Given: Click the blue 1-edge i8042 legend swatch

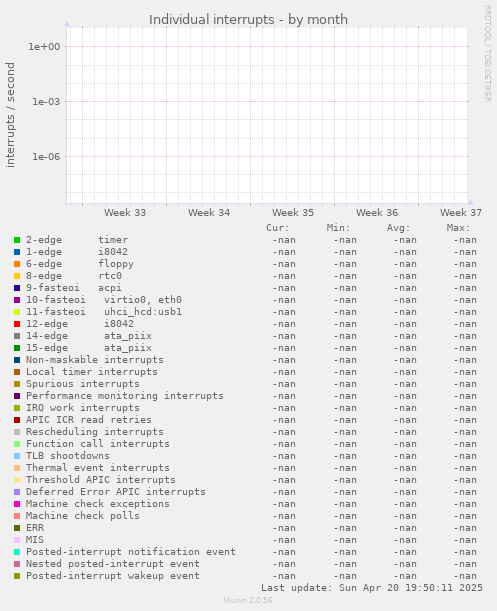Looking at the screenshot, I should 17,252.
